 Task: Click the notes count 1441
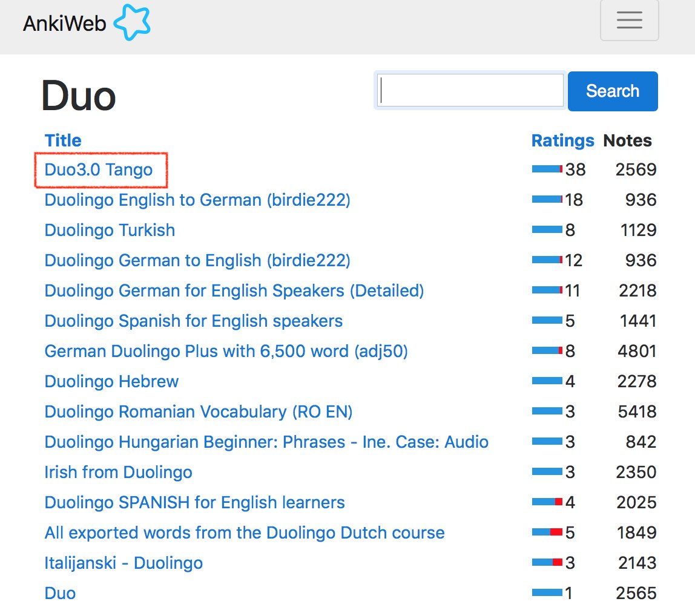638,321
